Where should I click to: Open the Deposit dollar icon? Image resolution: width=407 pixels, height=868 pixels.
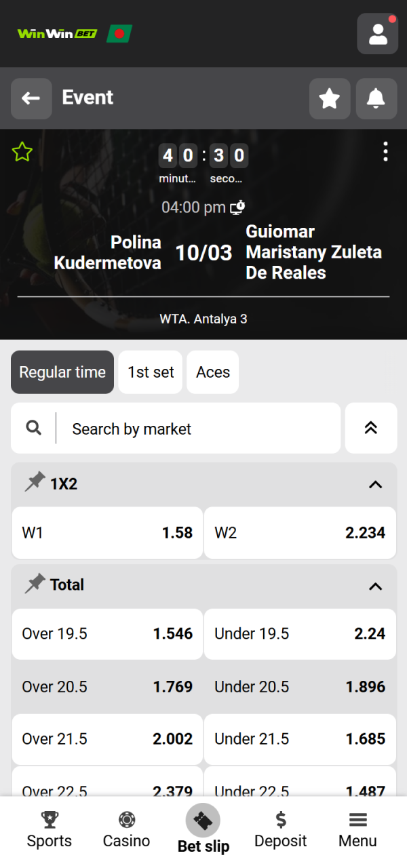click(x=281, y=819)
